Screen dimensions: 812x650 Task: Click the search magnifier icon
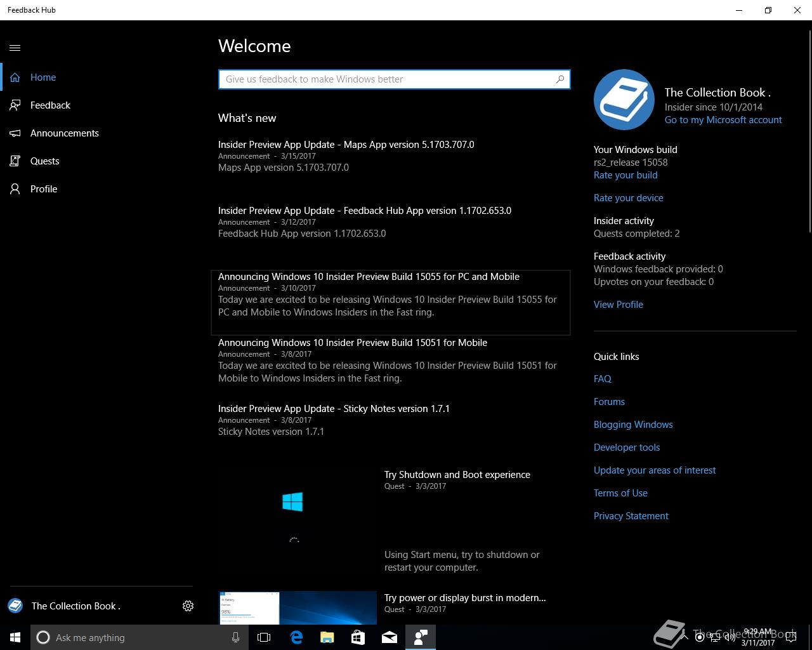click(x=560, y=79)
